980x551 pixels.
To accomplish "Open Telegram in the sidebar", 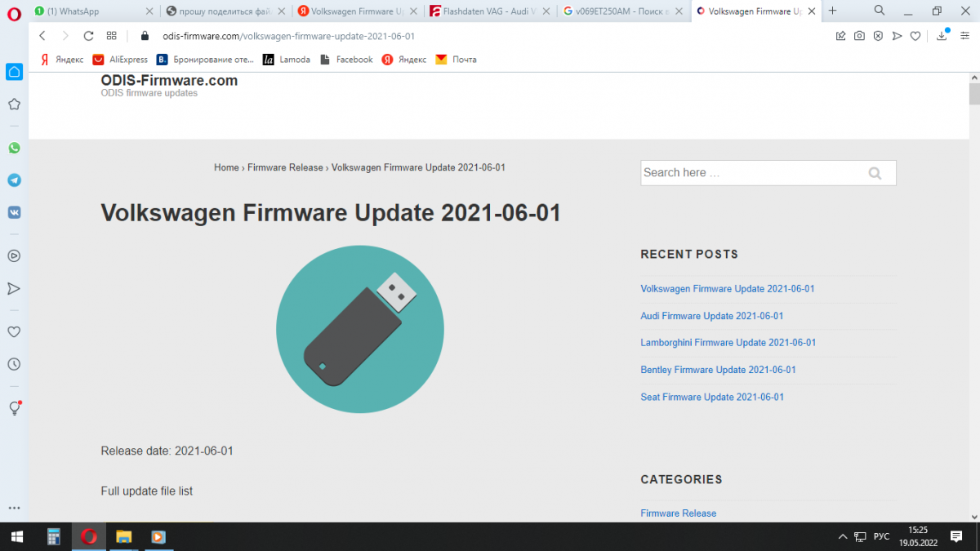I will (14, 180).
